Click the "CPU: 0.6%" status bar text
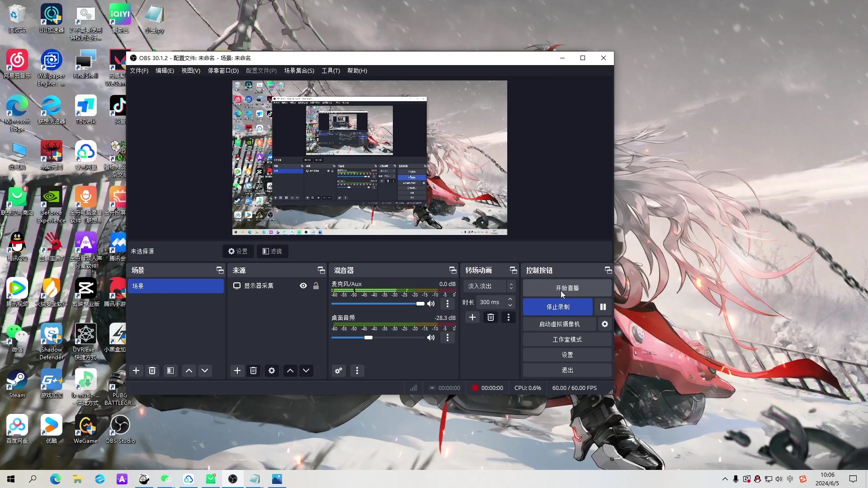The height and width of the screenshot is (488, 868). coord(528,388)
